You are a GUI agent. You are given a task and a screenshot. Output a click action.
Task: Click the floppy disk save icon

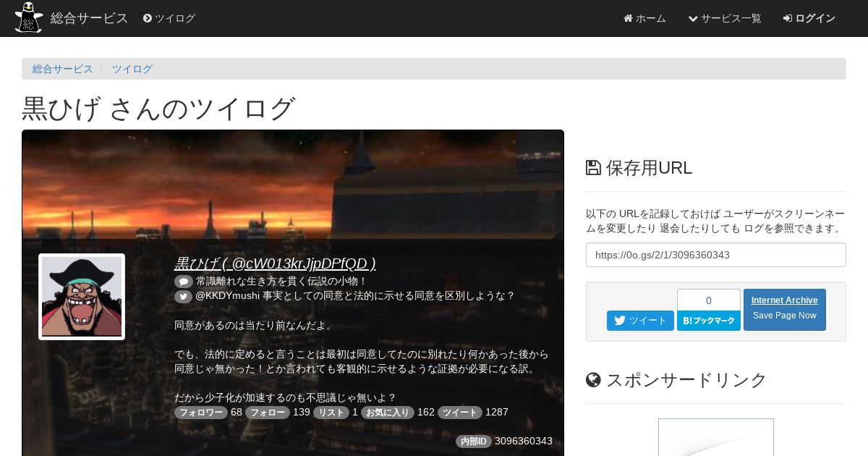point(593,168)
